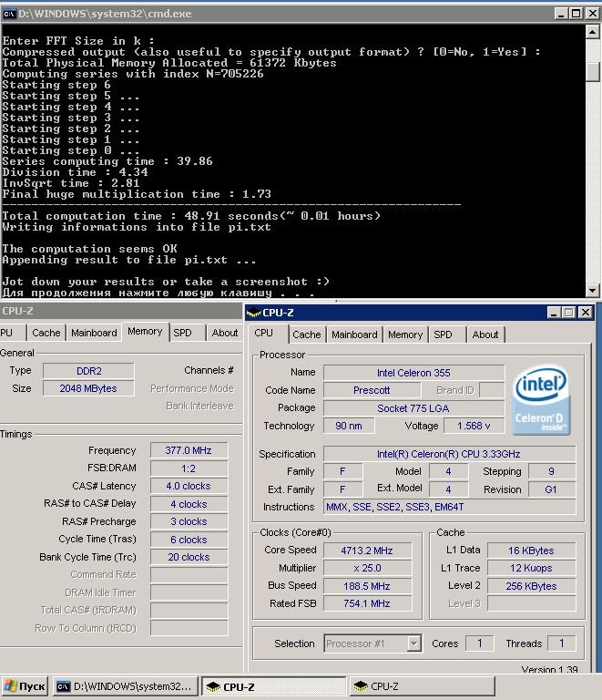This screenshot has width=602, height=700.
Task: Click the Celeron CPU 3.33GHz specification field
Action: 450,454
